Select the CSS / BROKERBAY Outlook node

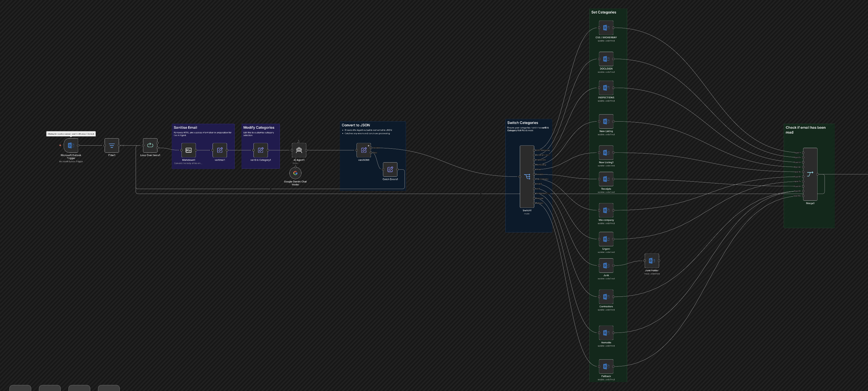[x=606, y=28]
